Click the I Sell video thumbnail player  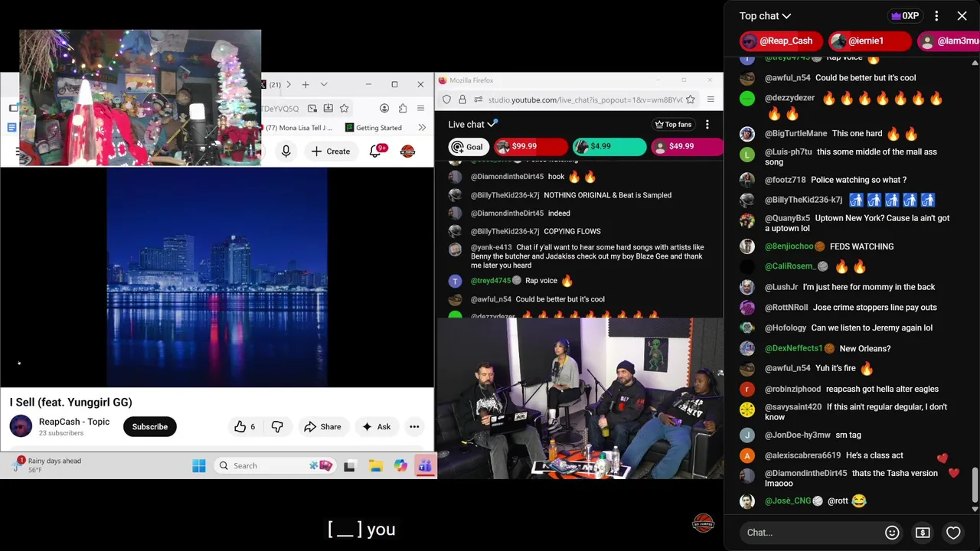tap(217, 278)
